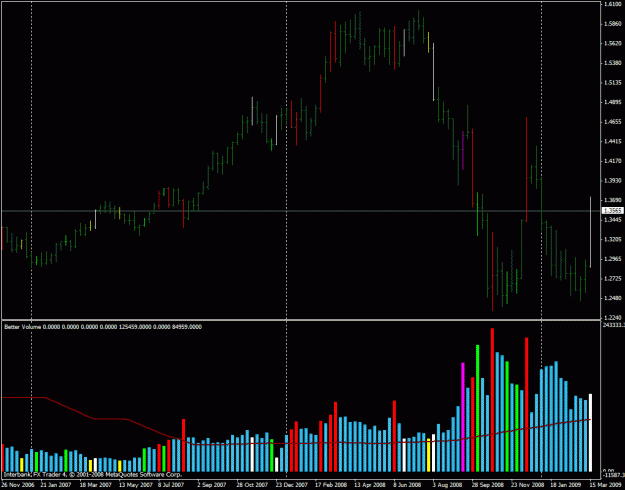Select the last white volume bar
Viewport: 625px width, 490px height.
click(x=590, y=433)
